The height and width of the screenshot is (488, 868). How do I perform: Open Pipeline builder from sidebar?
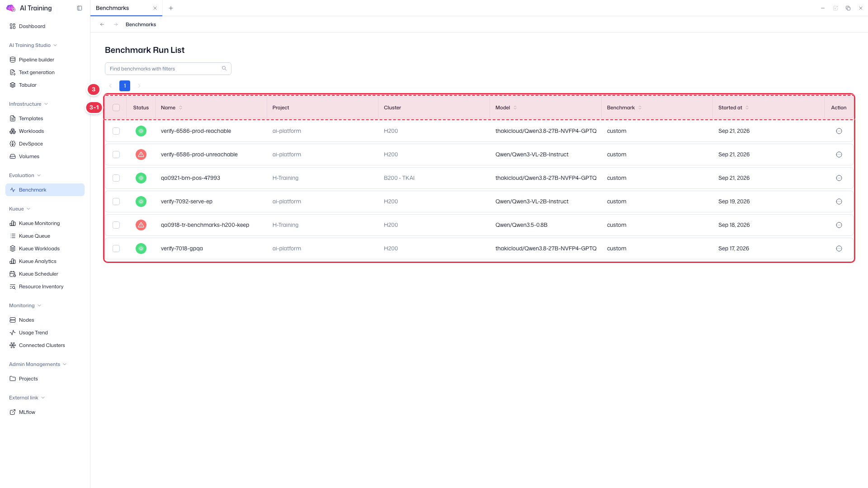click(x=45, y=60)
